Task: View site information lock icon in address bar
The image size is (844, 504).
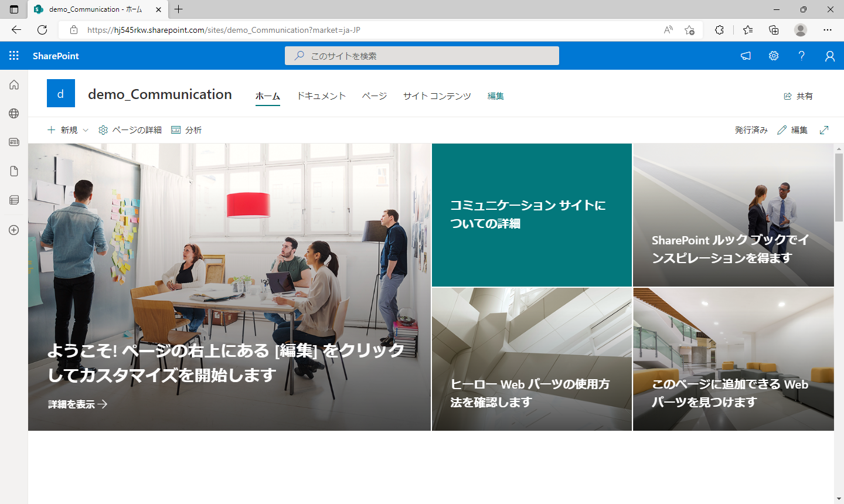Action: pyautogui.click(x=74, y=30)
